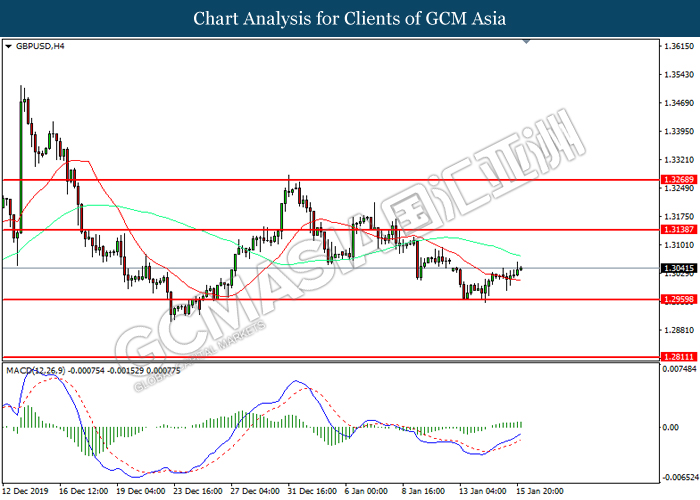The width and height of the screenshot is (700, 500).
Task: Click the 15 Jan 20:00 time label
Action: [540, 491]
